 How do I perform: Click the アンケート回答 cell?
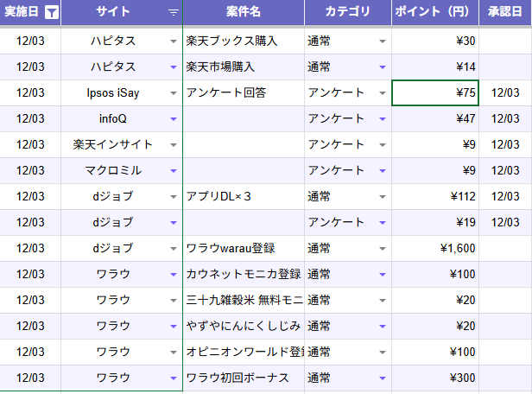244,93
